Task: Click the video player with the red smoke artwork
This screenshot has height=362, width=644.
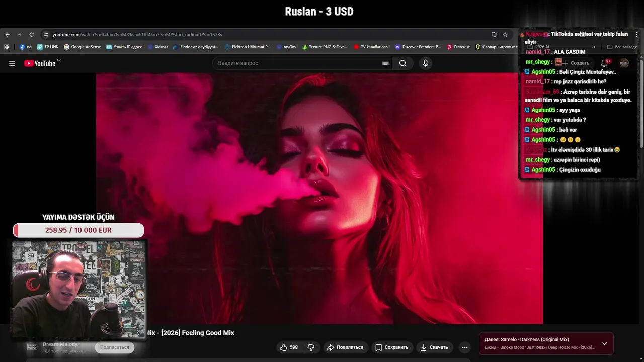Action: click(319, 199)
